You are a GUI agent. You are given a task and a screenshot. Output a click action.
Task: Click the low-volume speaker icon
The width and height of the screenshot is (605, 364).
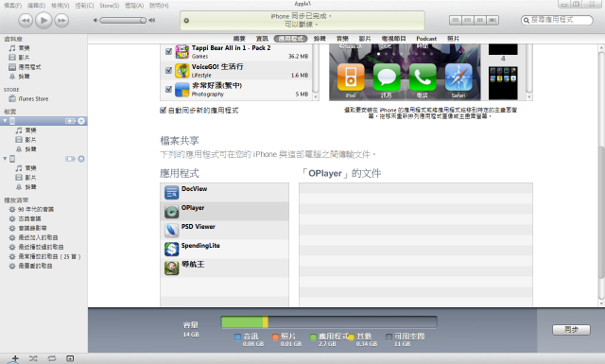click(95, 20)
